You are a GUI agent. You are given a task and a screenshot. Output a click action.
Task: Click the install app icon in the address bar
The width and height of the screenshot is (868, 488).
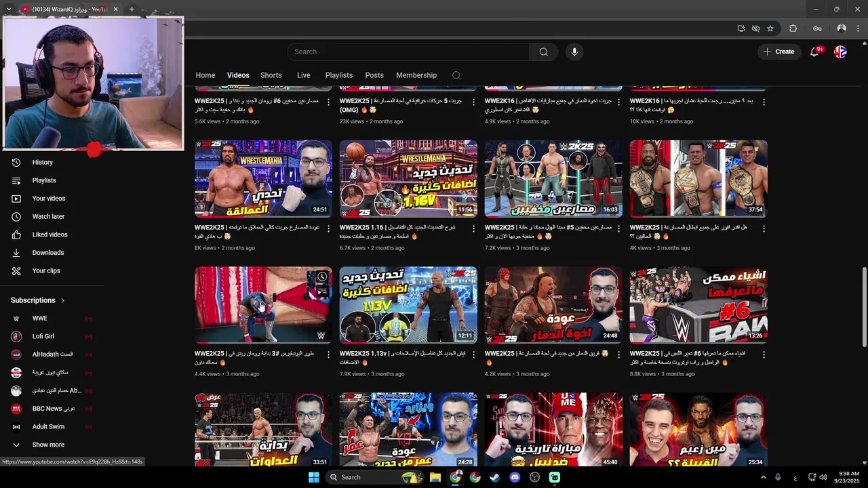click(741, 28)
